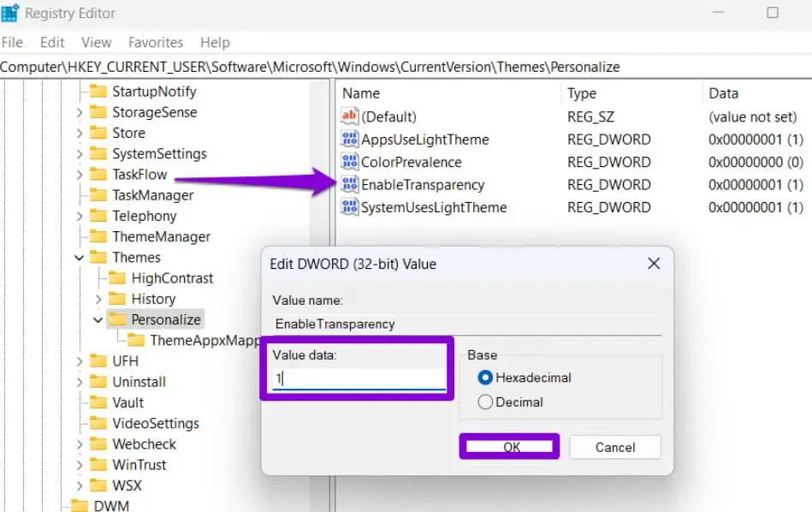This screenshot has width=812, height=512.
Task: Click the SystemSettings folder icon
Action: (98, 153)
